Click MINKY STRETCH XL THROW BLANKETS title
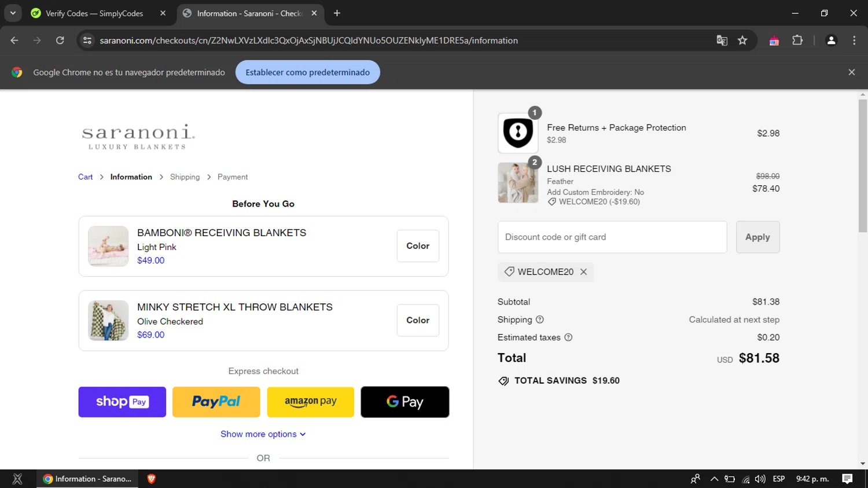The height and width of the screenshot is (488, 868). pos(235,307)
